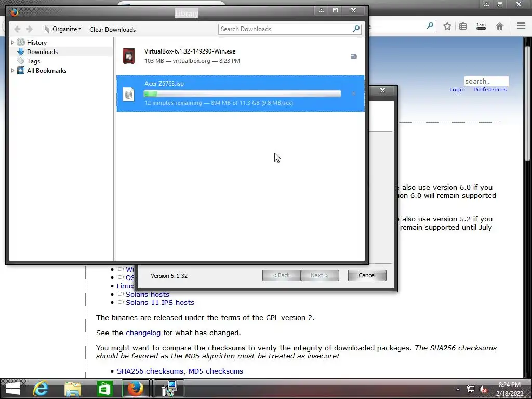Cancel the Acer Z5763.iso download
The height and width of the screenshot is (399, 532).
pyautogui.click(x=353, y=94)
